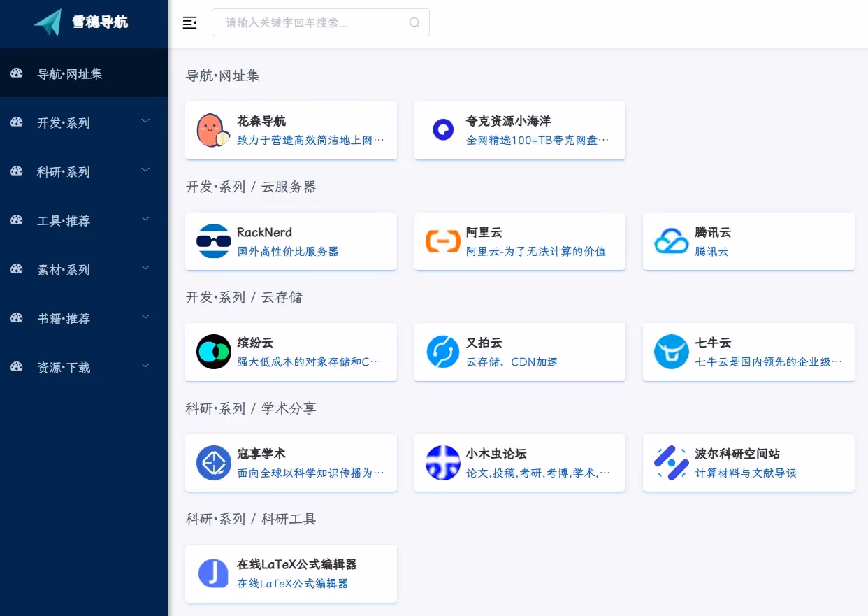Click the 七牛云 bull logo icon
This screenshot has height=616, width=868.
coord(671,352)
